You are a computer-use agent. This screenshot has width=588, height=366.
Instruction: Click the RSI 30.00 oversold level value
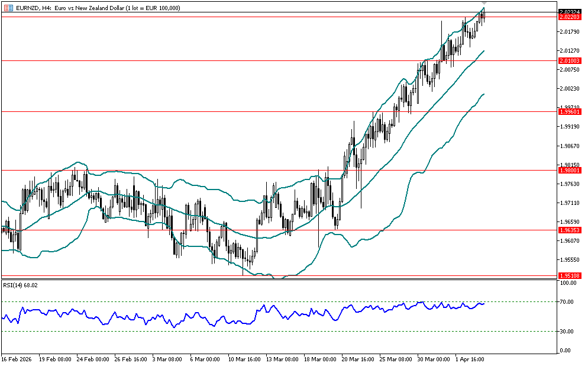[568, 331]
